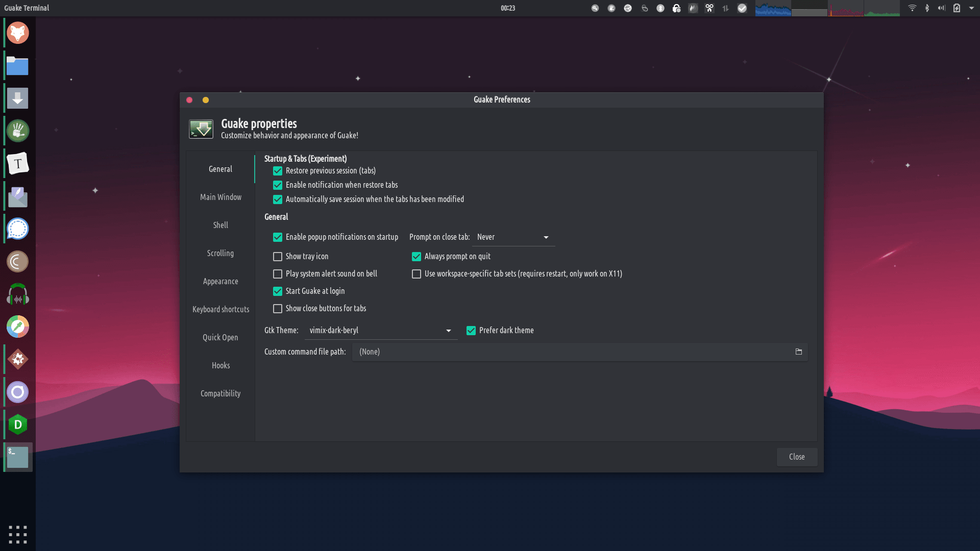The height and width of the screenshot is (551, 980).
Task: Click the green system monitor graph
Action: click(881, 8)
